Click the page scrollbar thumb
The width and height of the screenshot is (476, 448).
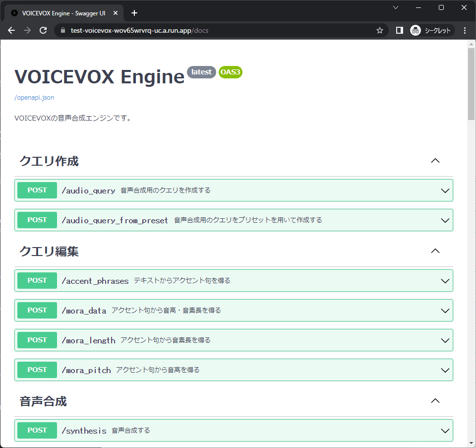[x=471, y=84]
